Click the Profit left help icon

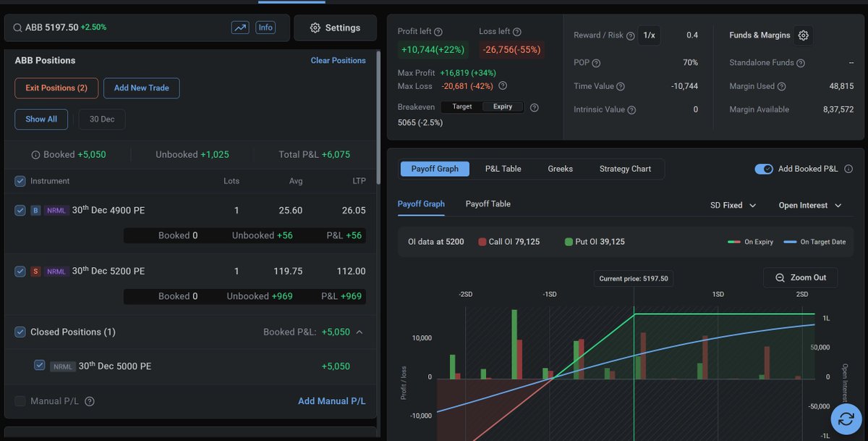[438, 32]
